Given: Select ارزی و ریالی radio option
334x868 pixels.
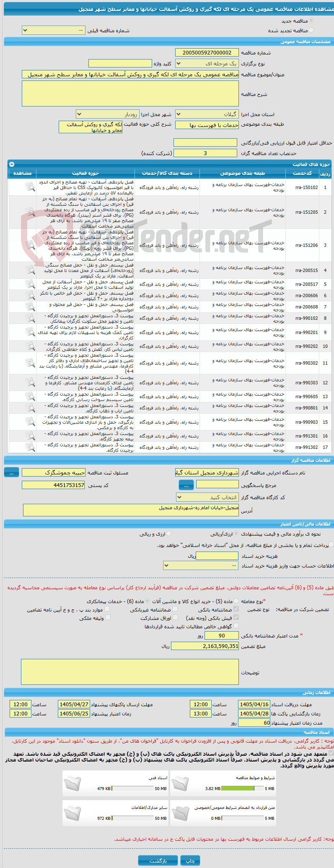Looking at the screenshot, I should pos(169,534).
